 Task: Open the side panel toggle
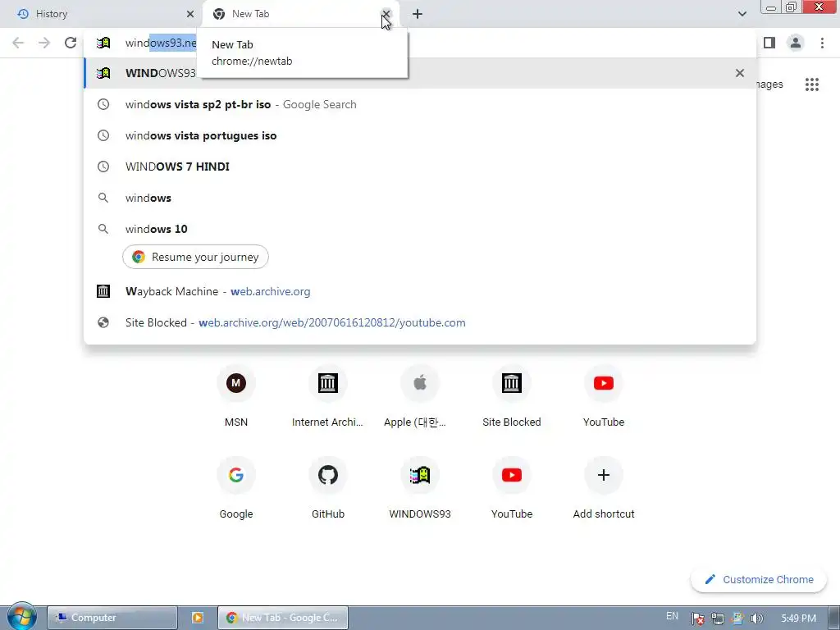coord(769,43)
